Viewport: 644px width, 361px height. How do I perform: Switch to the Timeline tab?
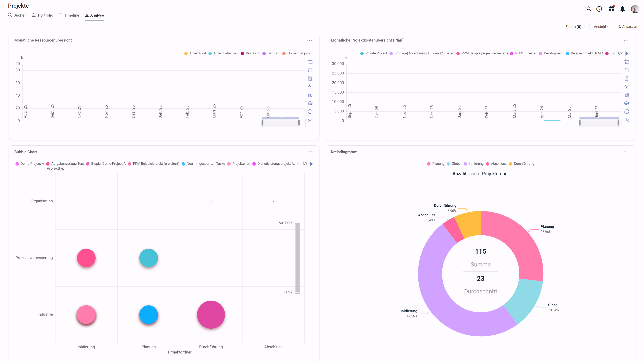[x=69, y=15]
